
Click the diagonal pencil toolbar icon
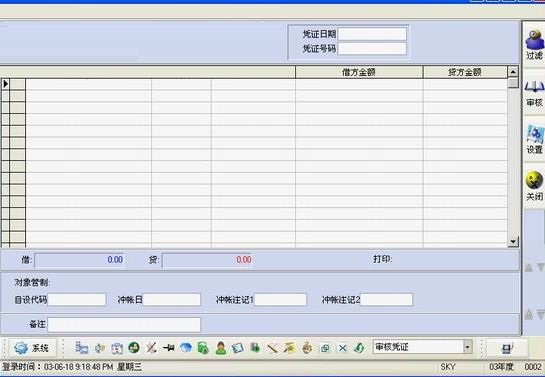(272, 348)
